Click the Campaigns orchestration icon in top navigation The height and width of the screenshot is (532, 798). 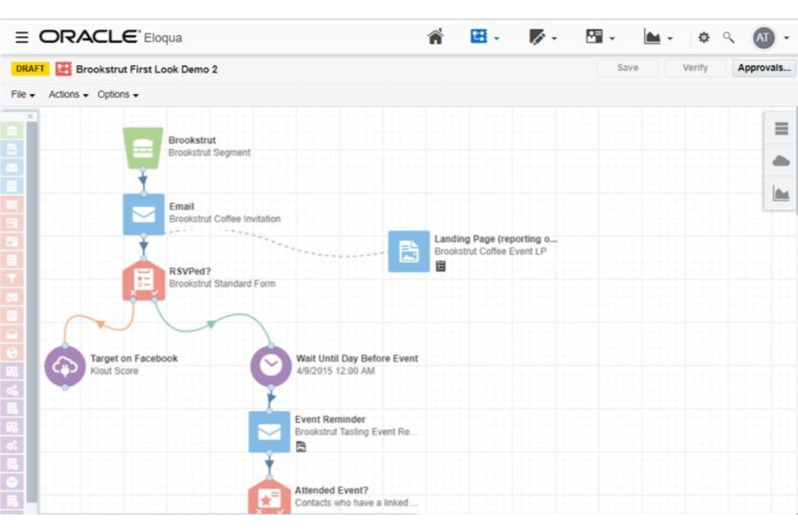(x=479, y=36)
